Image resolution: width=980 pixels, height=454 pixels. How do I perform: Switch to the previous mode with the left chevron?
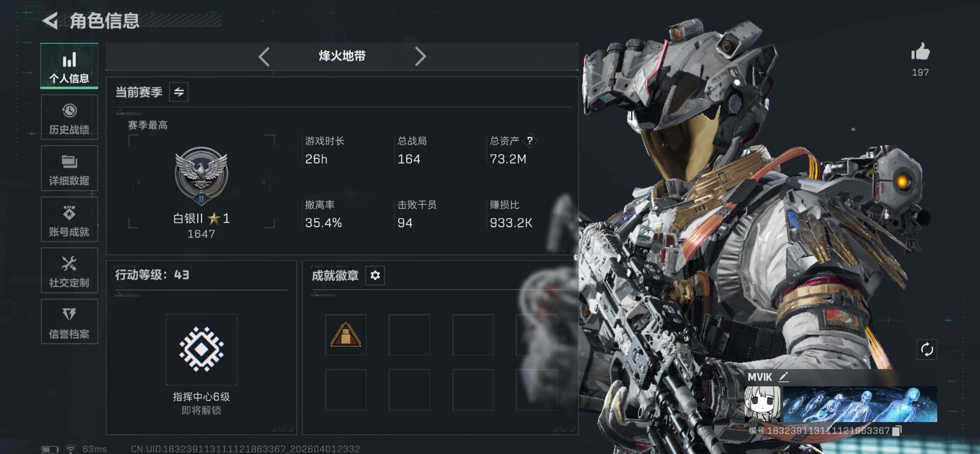264,57
